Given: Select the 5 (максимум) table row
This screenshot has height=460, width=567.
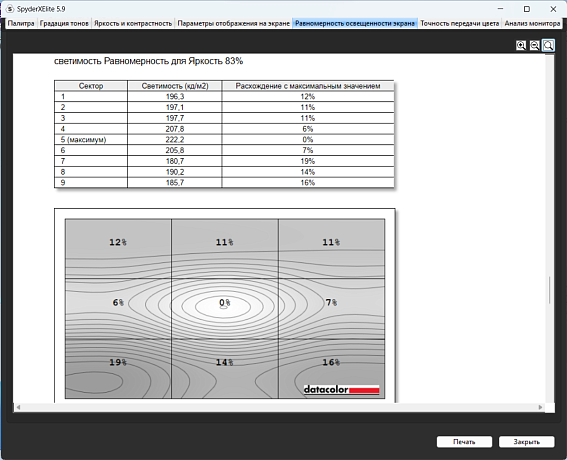Looking at the screenshot, I should (x=224, y=140).
